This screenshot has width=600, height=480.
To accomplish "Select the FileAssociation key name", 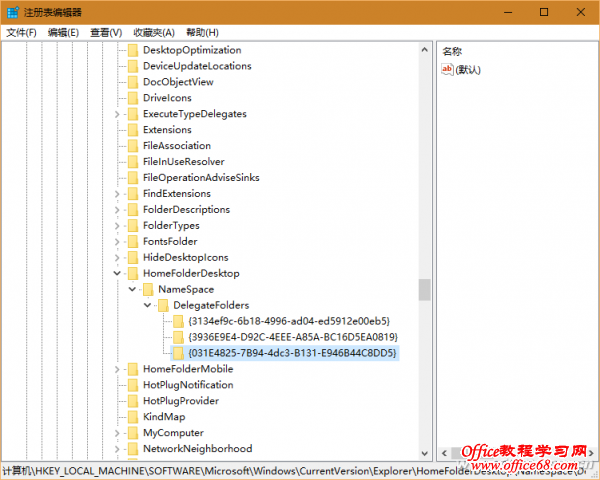I will (x=177, y=146).
